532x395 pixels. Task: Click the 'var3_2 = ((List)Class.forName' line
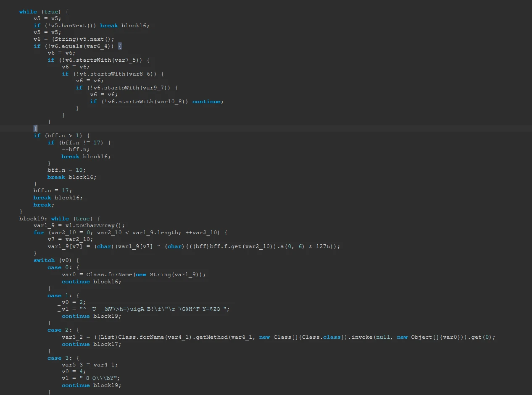[279, 337]
